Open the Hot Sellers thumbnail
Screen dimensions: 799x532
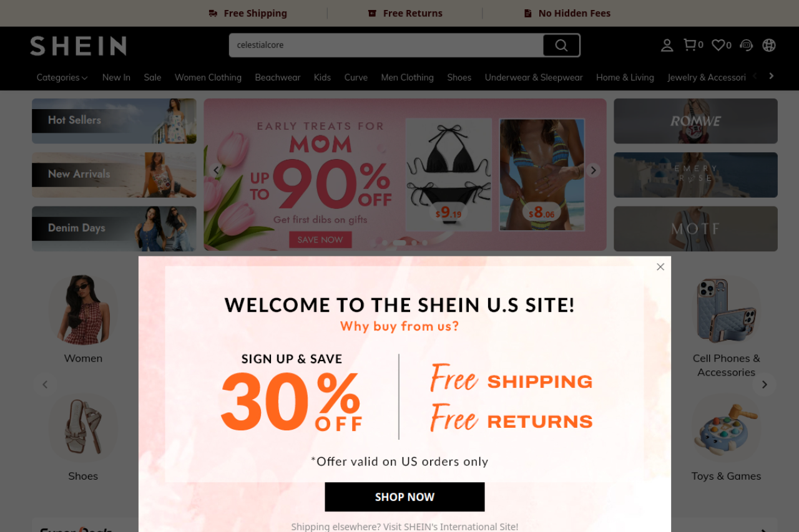(114, 121)
